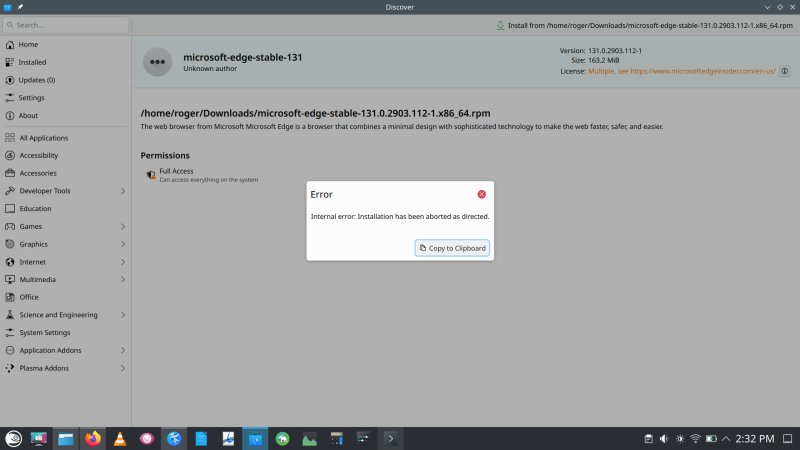Click the Plasma Addons icon
800x450 pixels.
point(10,368)
